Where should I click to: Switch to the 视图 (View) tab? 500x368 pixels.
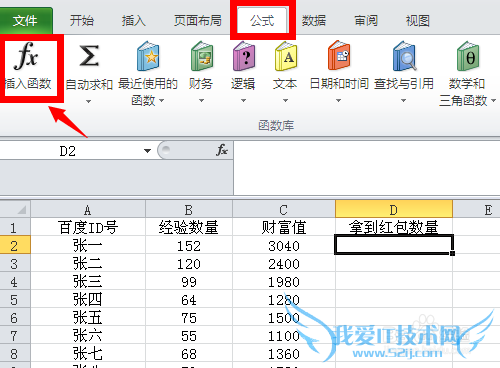(x=418, y=21)
